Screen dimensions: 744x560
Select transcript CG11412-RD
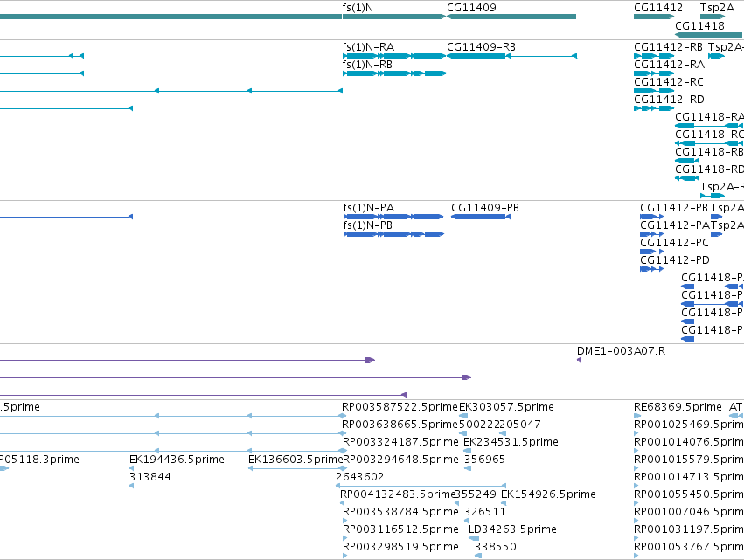pos(669,100)
